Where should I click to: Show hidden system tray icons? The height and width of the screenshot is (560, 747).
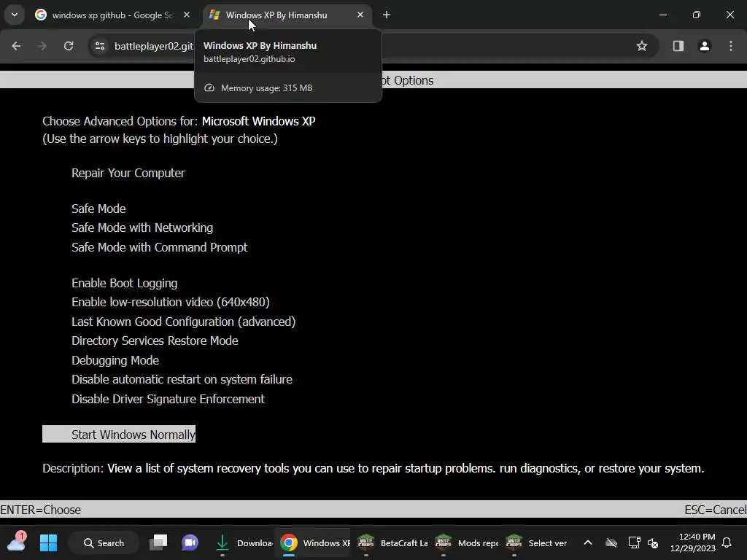pos(588,542)
